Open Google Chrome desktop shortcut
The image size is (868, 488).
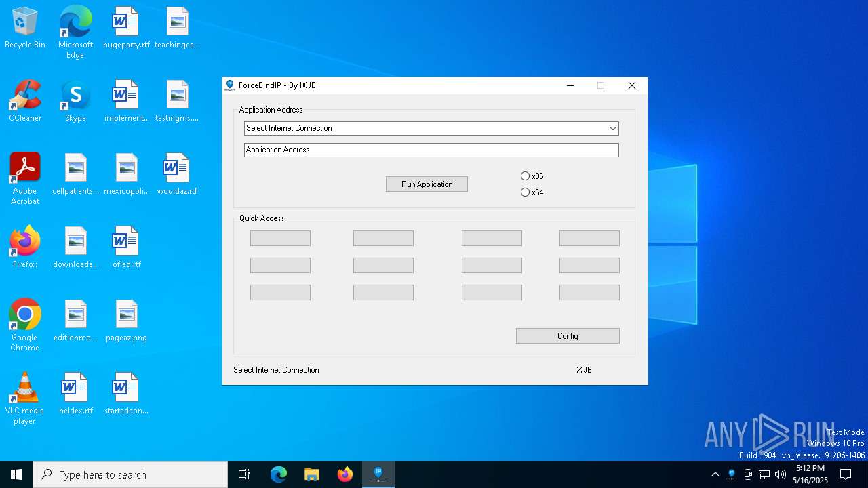25,325
